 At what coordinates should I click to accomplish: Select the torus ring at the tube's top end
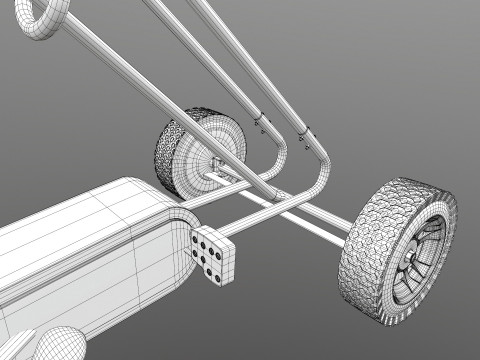coord(42,17)
